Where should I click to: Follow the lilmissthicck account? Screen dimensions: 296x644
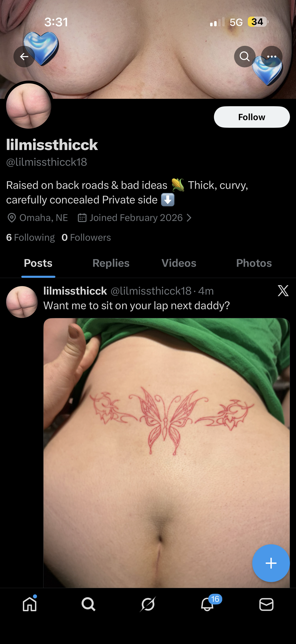point(252,117)
